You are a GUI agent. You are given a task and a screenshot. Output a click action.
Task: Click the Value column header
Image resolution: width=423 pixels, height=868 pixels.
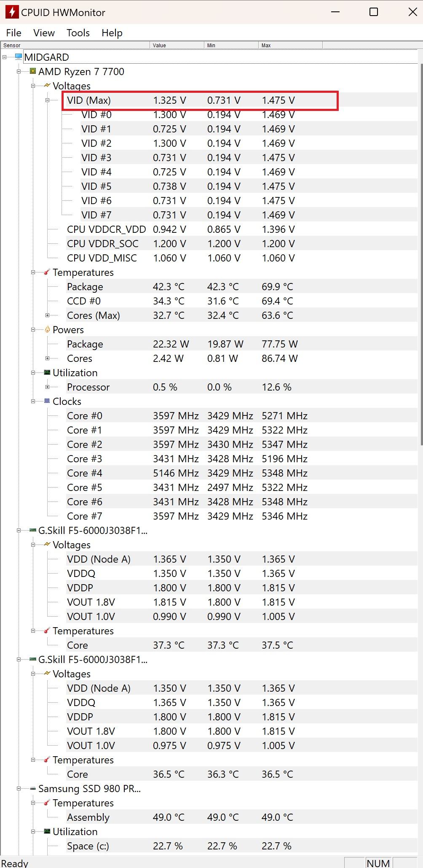pyautogui.click(x=177, y=45)
